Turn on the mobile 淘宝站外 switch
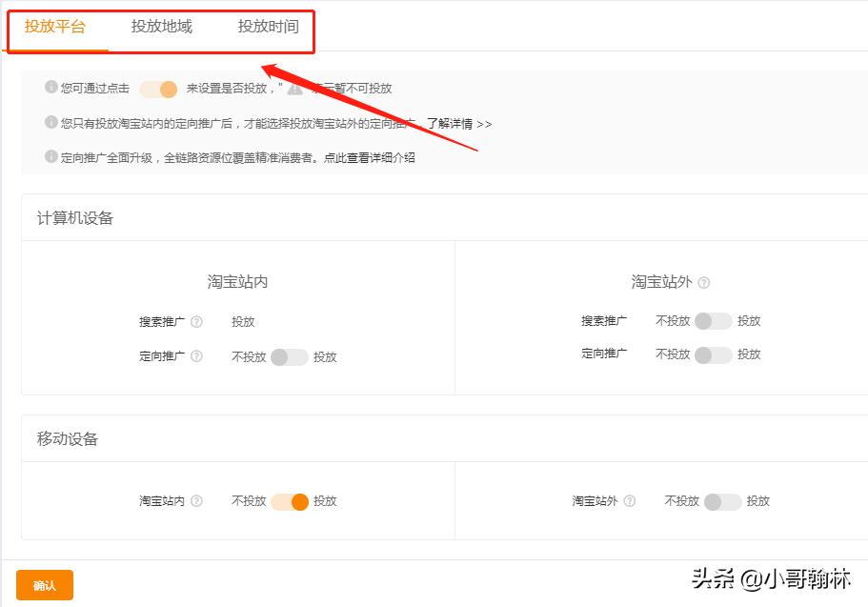This screenshot has height=607, width=868. point(725,501)
